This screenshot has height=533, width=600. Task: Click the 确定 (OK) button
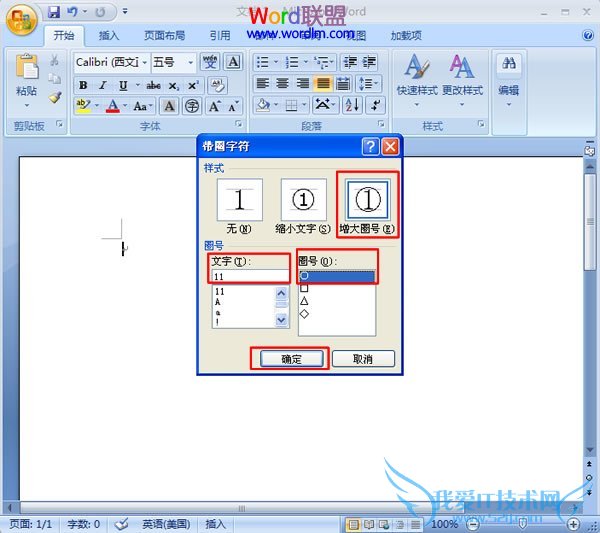[x=292, y=359]
